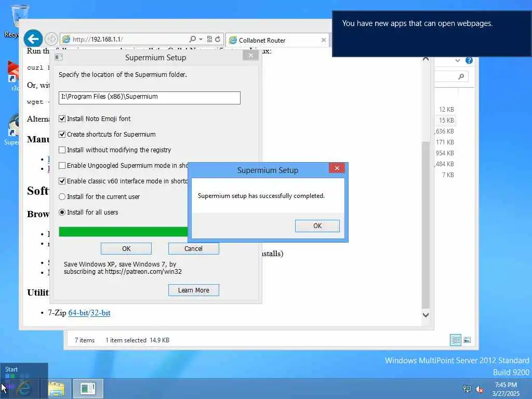Viewport: 532px width, 399px height.
Task: Click the network tray icon
Action: [467, 389]
